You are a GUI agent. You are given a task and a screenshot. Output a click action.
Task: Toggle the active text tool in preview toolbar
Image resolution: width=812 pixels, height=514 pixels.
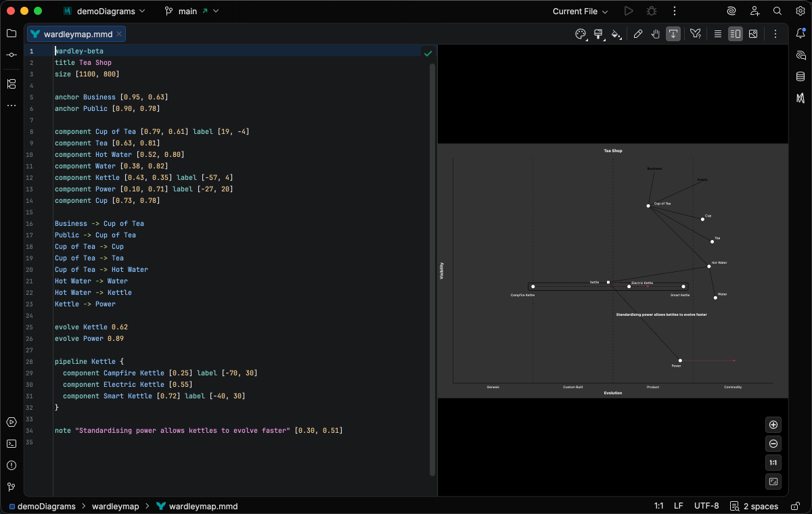pyautogui.click(x=673, y=34)
